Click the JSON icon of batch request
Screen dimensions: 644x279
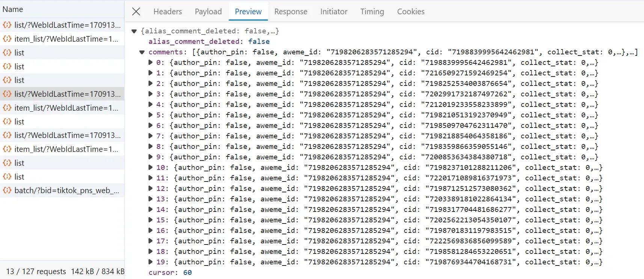(7, 190)
